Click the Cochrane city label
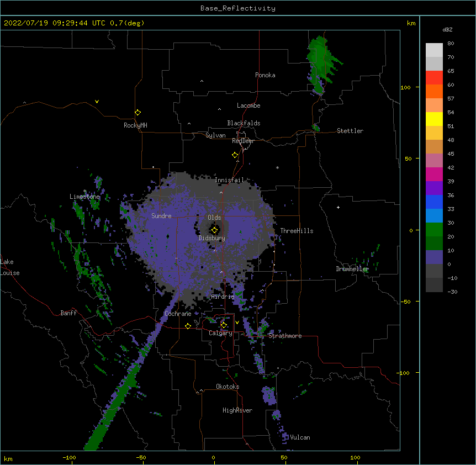The height and width of the screenshot is (465, 476). point(178,314)
